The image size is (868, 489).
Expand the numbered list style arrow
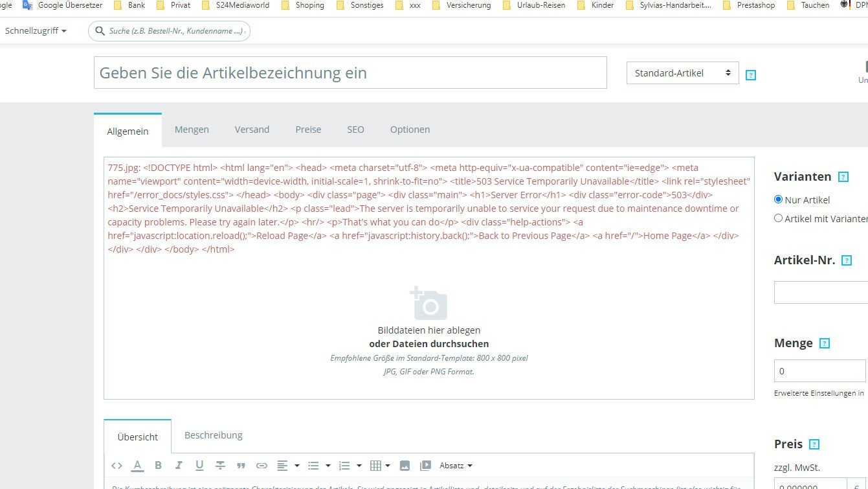[359, 466]
